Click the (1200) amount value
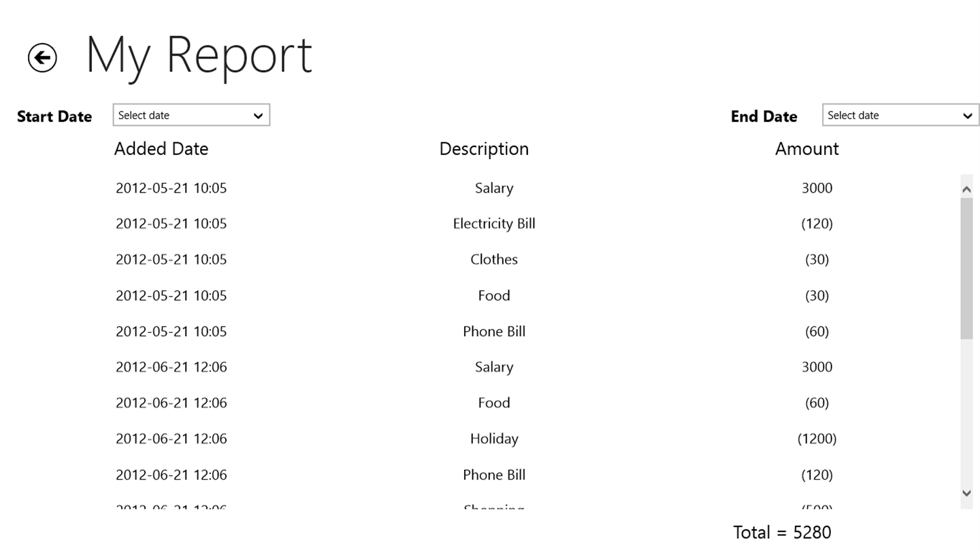Screen dimensions: 980x551 [x=817, y=439]
